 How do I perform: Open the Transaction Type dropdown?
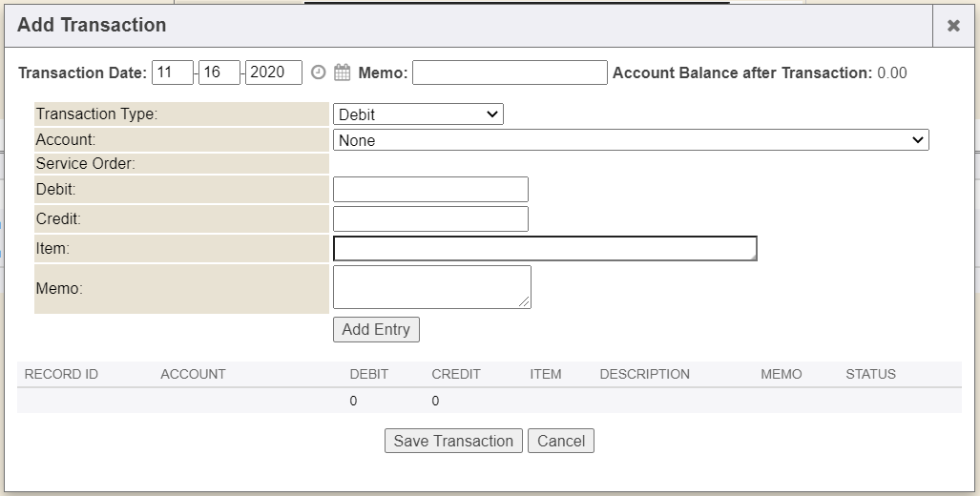(x=418, y=114)
